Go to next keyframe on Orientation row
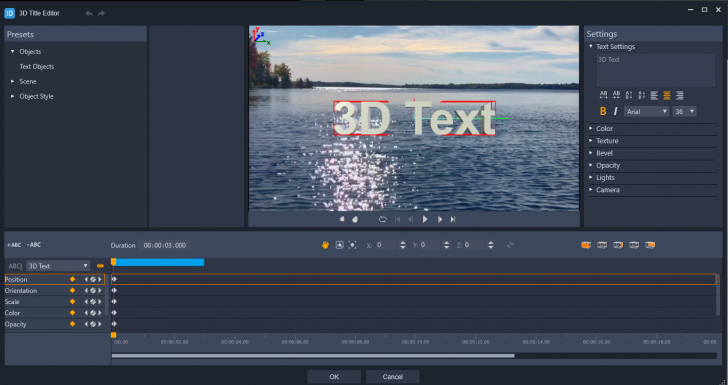Image resolution: width=728 pixels, height=385 pixels. coord(100,291)
